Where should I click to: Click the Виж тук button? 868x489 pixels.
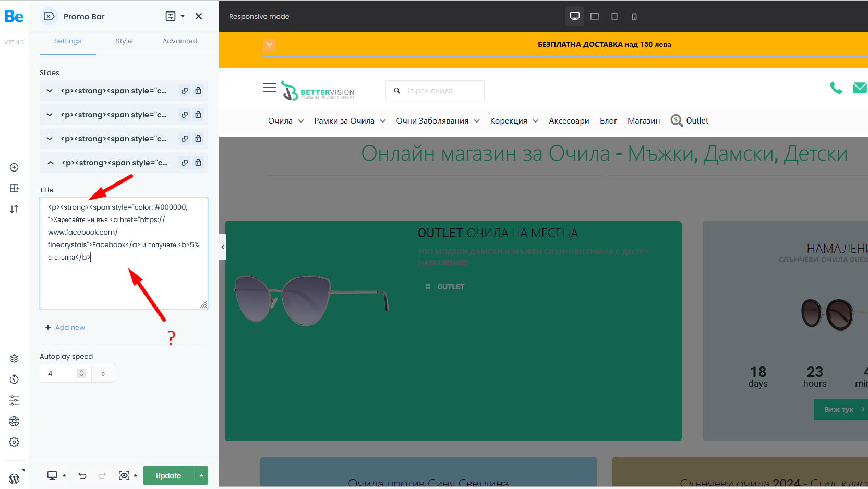click(841, 409)
